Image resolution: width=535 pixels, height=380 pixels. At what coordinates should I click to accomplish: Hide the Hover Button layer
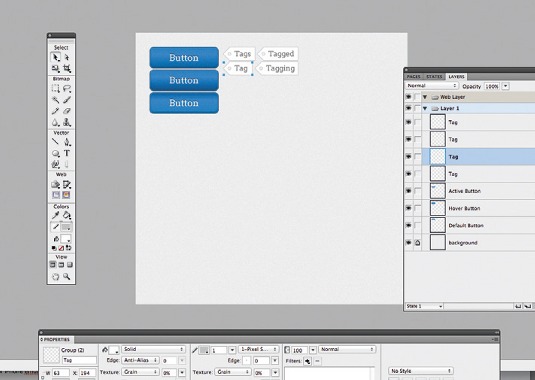point(408,208)
